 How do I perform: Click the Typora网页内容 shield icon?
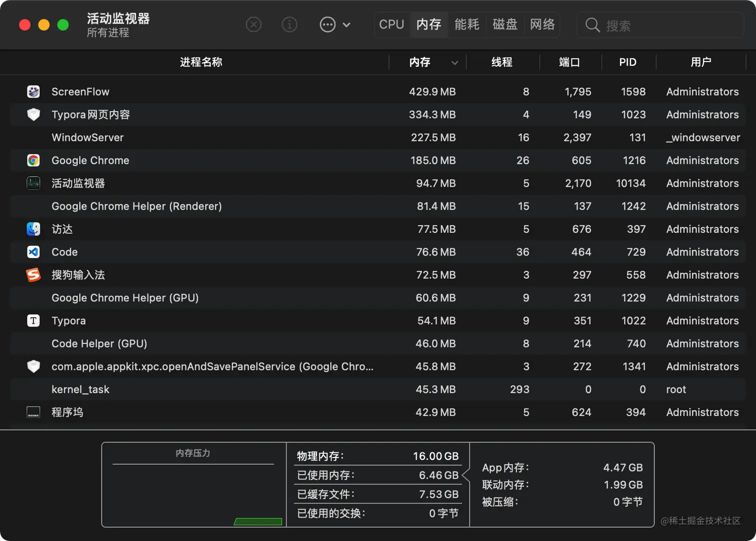33,114
